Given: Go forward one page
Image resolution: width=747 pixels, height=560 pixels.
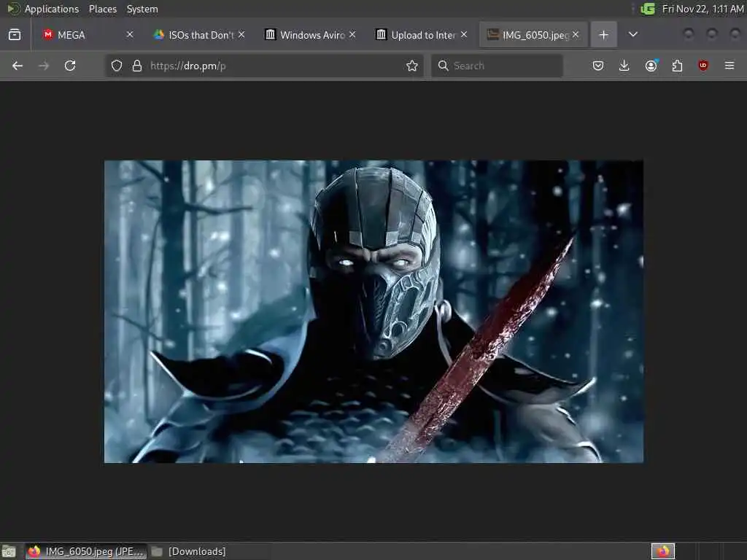Looking at the screenshot, I should pyautogui.click(x=44, y=66).
